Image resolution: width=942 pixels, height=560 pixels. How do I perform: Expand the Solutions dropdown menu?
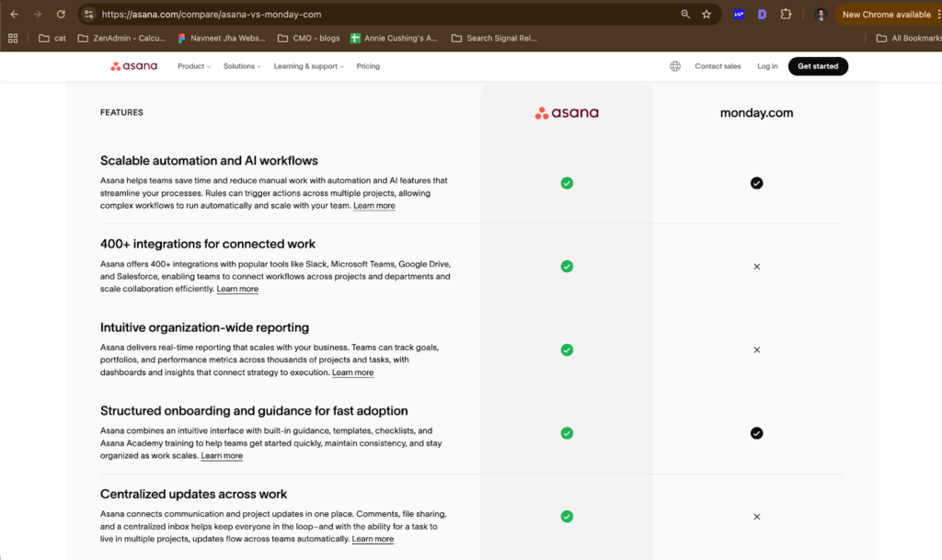coord(242,66)
